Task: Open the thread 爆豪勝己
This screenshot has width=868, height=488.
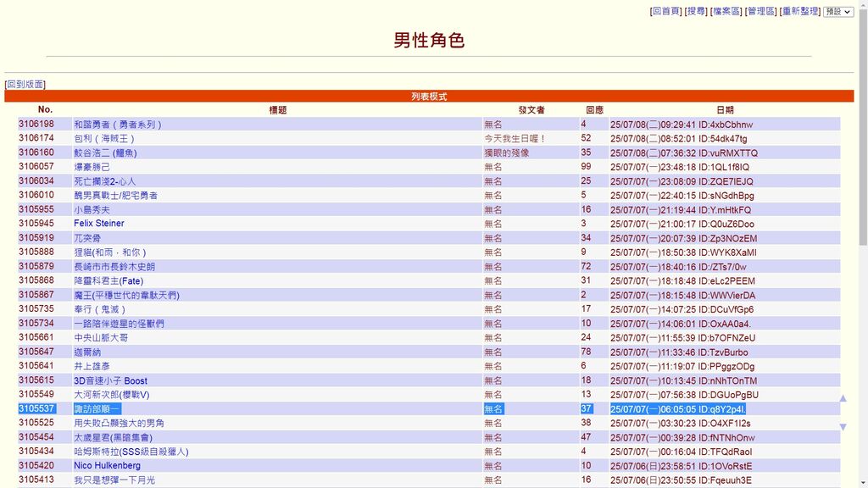Action: click(x=92, y=167)
